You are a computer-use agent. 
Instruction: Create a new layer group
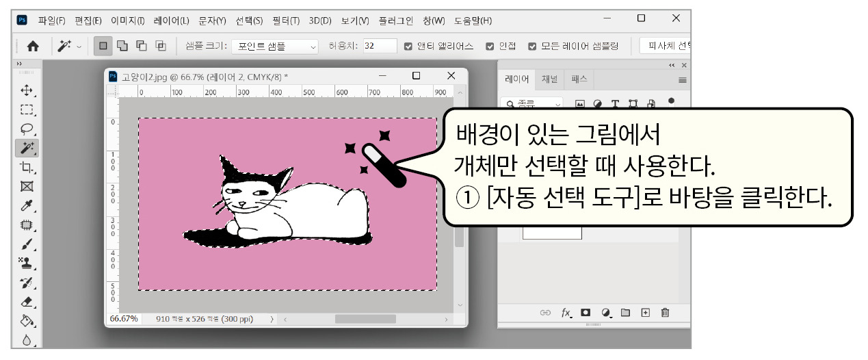click(625, 313)
